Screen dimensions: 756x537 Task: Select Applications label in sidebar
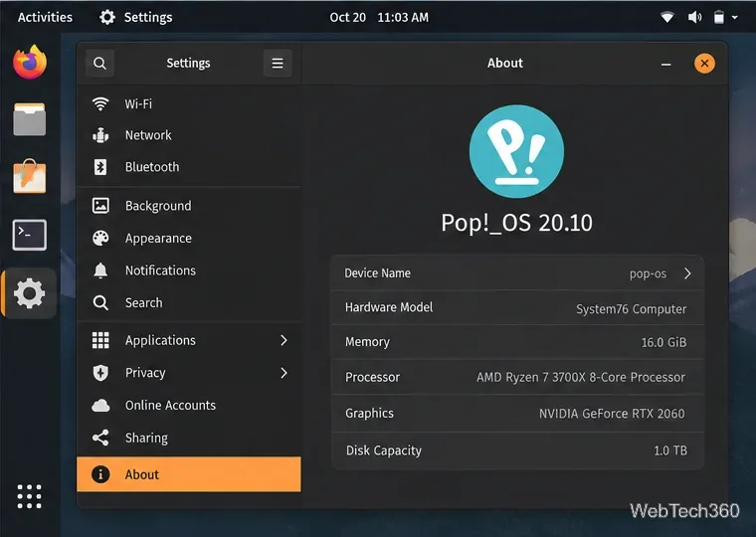point(160,340)
